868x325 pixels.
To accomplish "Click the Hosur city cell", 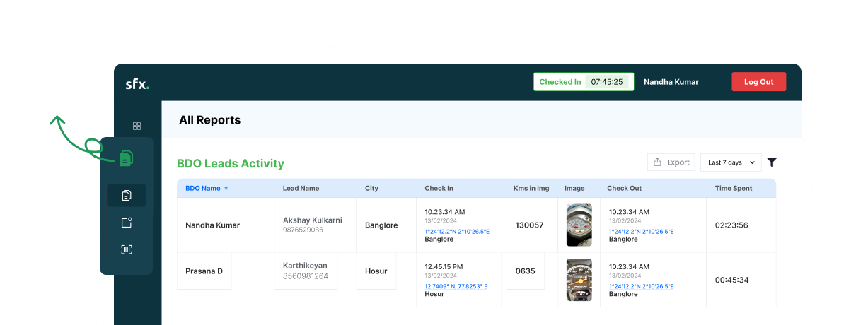I will [x=376, y=271].
